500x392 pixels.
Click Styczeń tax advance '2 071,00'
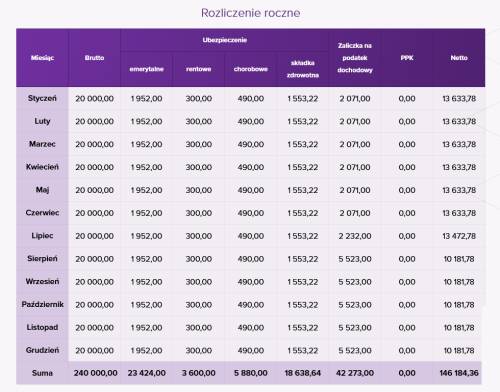tap(355, 99)
